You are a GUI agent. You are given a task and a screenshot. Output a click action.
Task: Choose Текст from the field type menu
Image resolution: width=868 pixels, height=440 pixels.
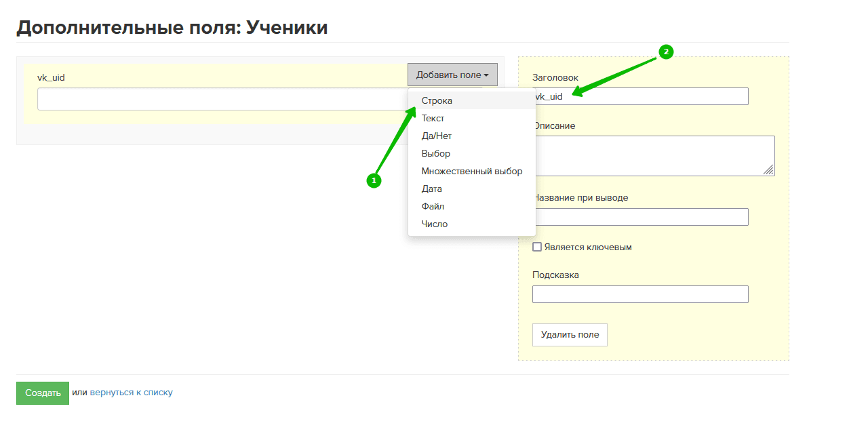click(x=433, y=118)
